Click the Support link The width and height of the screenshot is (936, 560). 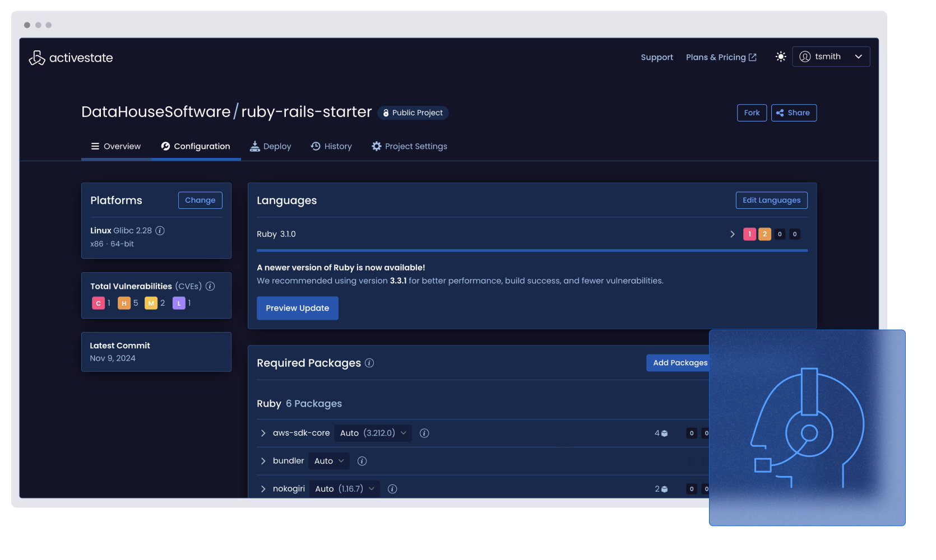click(x=657, y=57)
